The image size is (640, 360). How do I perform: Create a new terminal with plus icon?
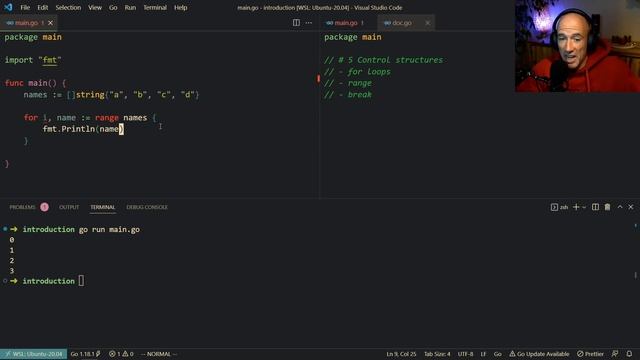pyautogui.click(x=576, y=207)
